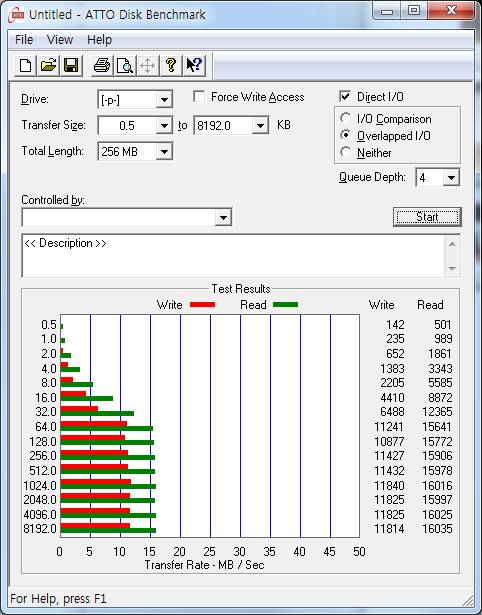482x615 pixels.
Task: Expand the Total Length 256 MB dropdown
Action: coord(164,151)
